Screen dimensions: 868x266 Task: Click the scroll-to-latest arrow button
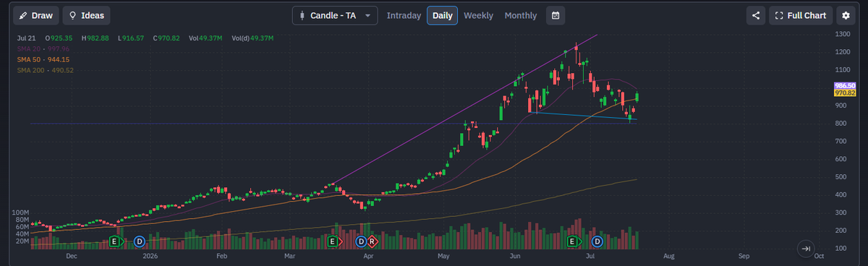805,249
